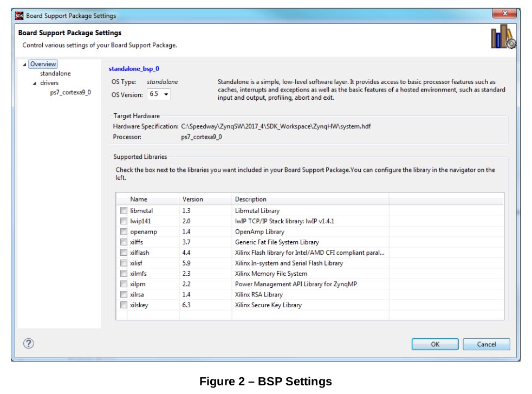This screenshot has width=532, height=394.
Task: Check the xilpm library box
Action: click(124, 284)
